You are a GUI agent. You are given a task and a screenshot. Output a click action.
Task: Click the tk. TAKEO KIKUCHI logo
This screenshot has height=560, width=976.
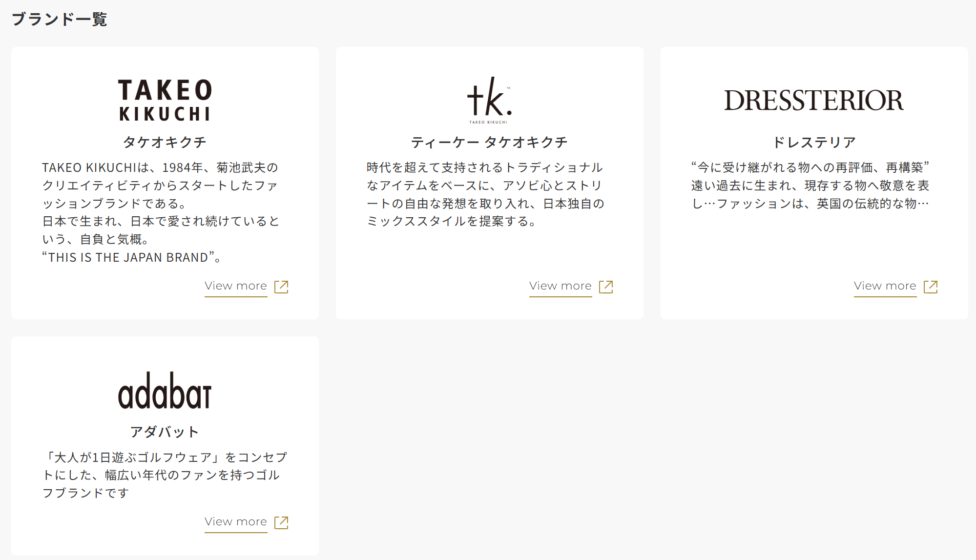tap(489, 100)
